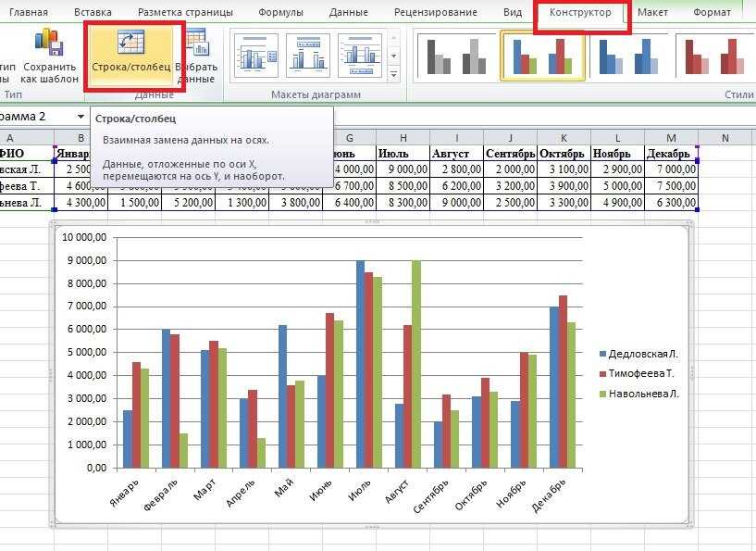Image resolution: width=756 pixels, height=551 pixels.
Task: Select the highlighted multicolor chart style
Action: click(x=542, y=56)
